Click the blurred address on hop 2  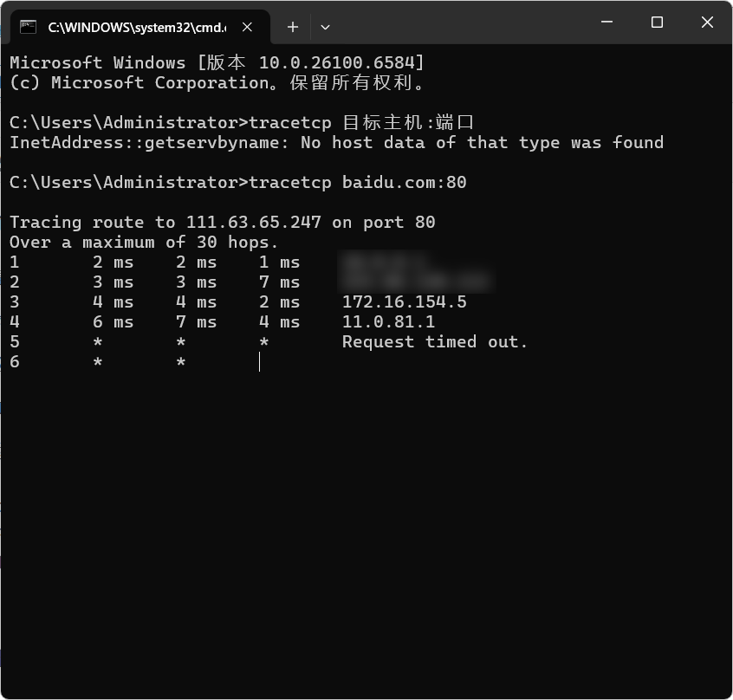(x=414, y=282)
